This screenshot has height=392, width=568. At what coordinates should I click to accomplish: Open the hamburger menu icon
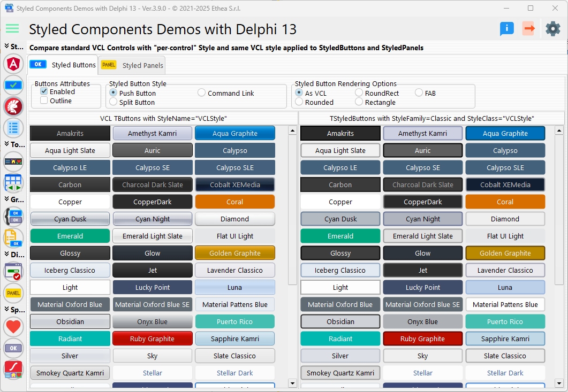click(x=12, y=29)
